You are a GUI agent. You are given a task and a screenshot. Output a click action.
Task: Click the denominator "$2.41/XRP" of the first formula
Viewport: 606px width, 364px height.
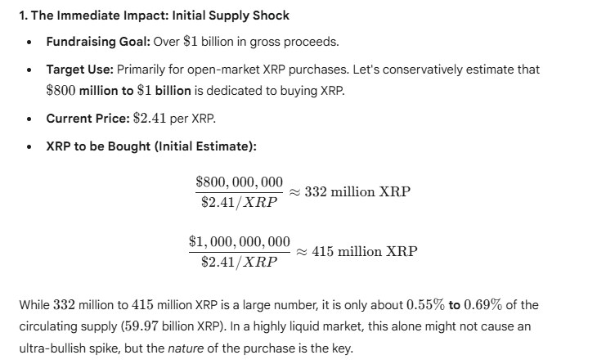point(239,202)
